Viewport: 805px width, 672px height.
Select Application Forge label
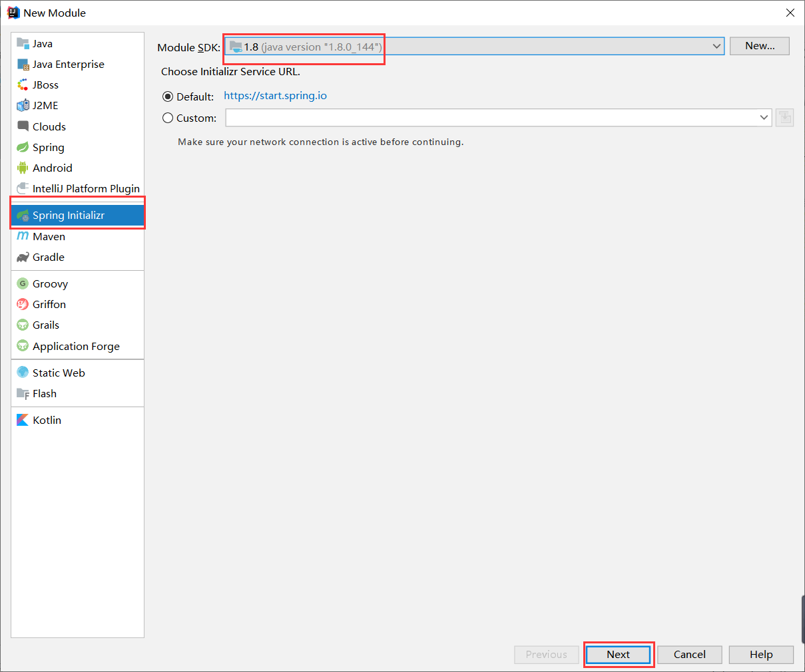click(x=76, y=347)
